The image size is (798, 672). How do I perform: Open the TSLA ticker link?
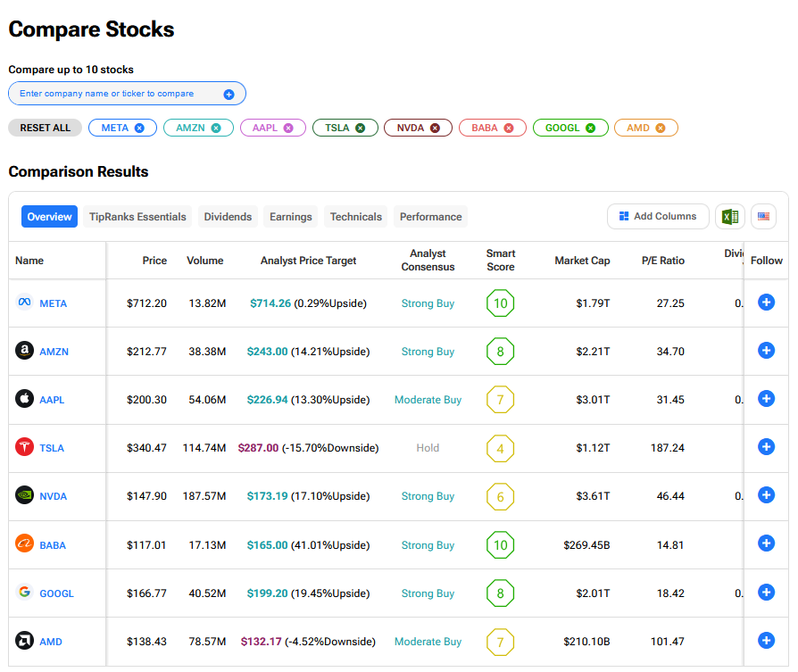click(52, 449)
